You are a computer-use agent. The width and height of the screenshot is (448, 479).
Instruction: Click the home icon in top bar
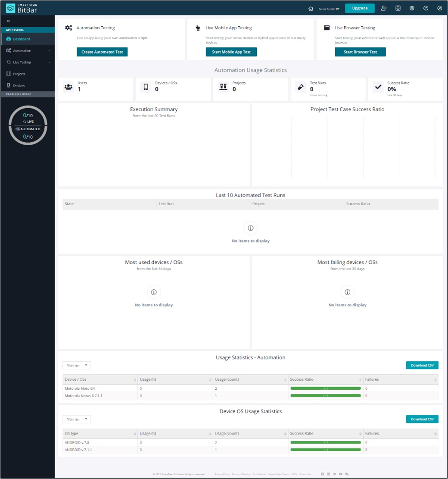[x=311, y=8]
